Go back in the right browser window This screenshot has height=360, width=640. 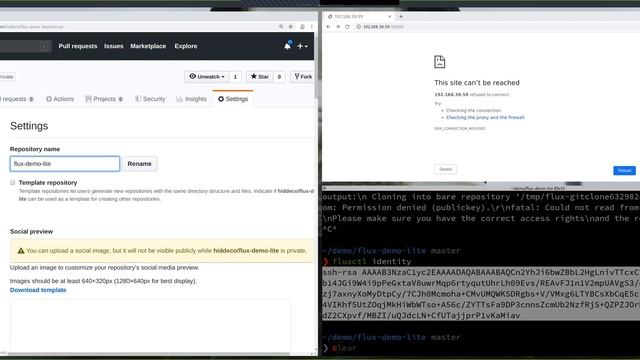pyautogui.click(x=328, y=27)
